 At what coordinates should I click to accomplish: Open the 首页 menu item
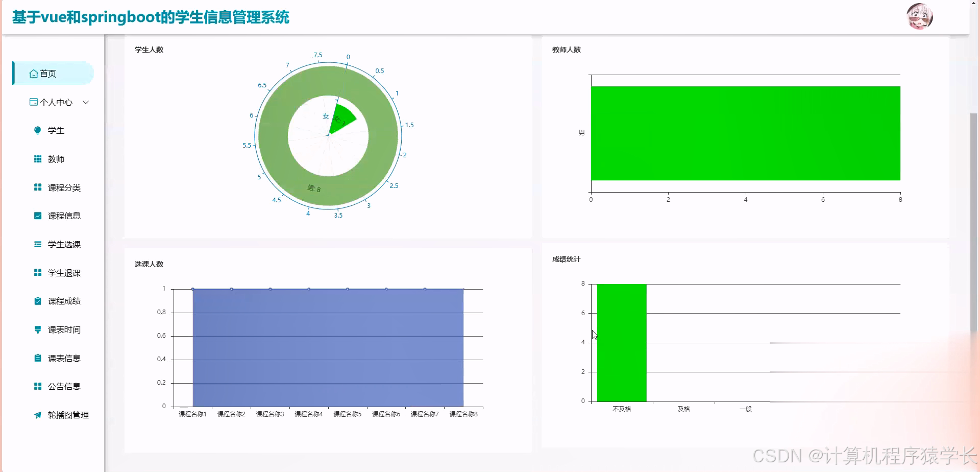(53, 74)
